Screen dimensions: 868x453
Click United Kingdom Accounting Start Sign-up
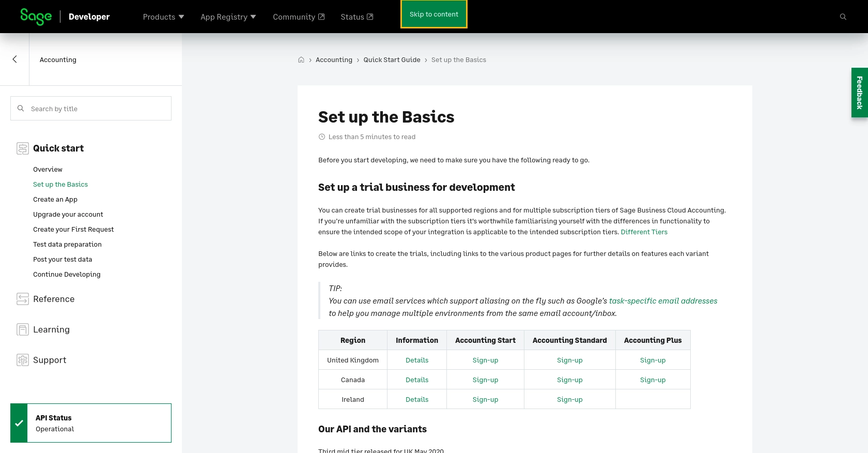click(x=485, y=360)
